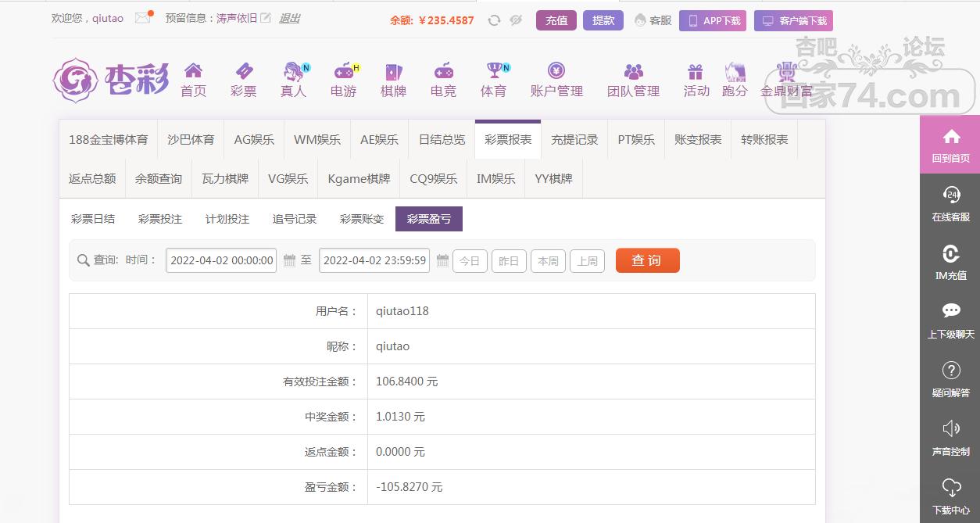Screen dimensions: 980x523
Task: Switch to 沙巴体育 tab
Action: pos(191,140)
